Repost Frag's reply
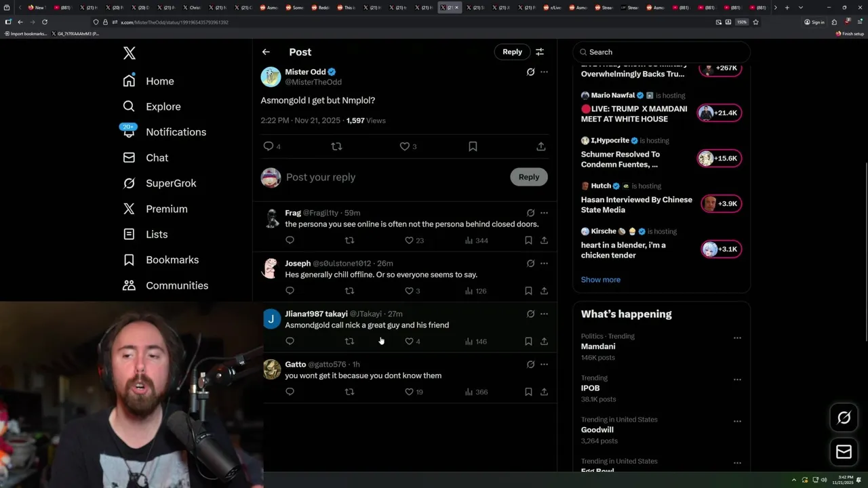Screen dimensions: 868x488 point(349,240)
